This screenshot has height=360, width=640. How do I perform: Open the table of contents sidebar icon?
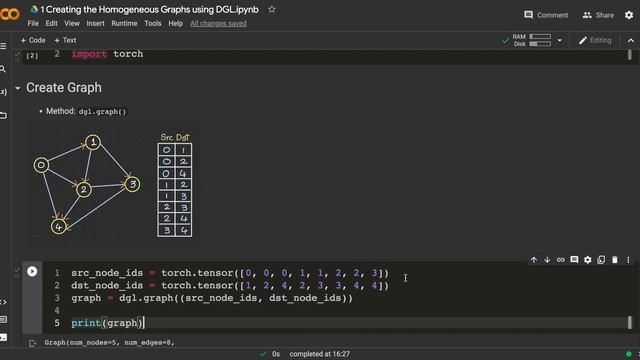coord(3,46)
